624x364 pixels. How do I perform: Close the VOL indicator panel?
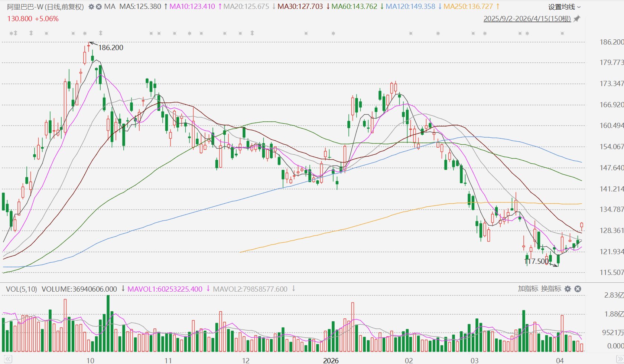(578, 289)
